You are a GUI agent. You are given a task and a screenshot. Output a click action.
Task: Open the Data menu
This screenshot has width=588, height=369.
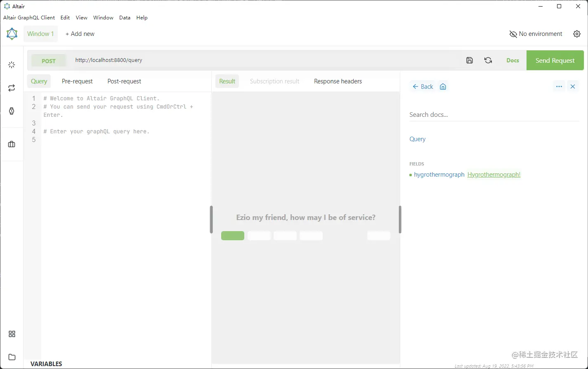click(x=125, y=17)
